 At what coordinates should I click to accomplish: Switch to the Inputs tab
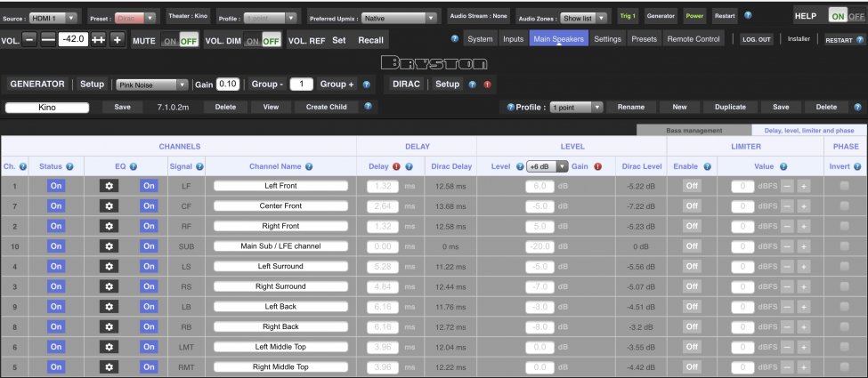[x=513, y=39]
